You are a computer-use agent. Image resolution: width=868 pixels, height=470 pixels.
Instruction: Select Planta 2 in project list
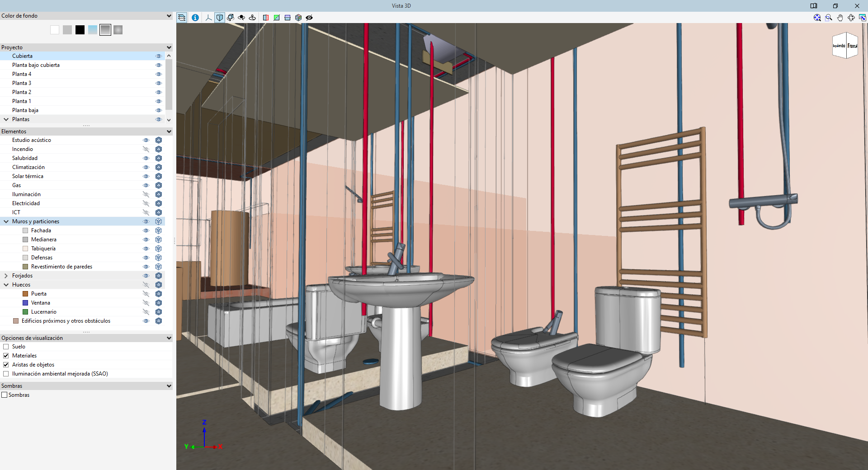(22, 92)
